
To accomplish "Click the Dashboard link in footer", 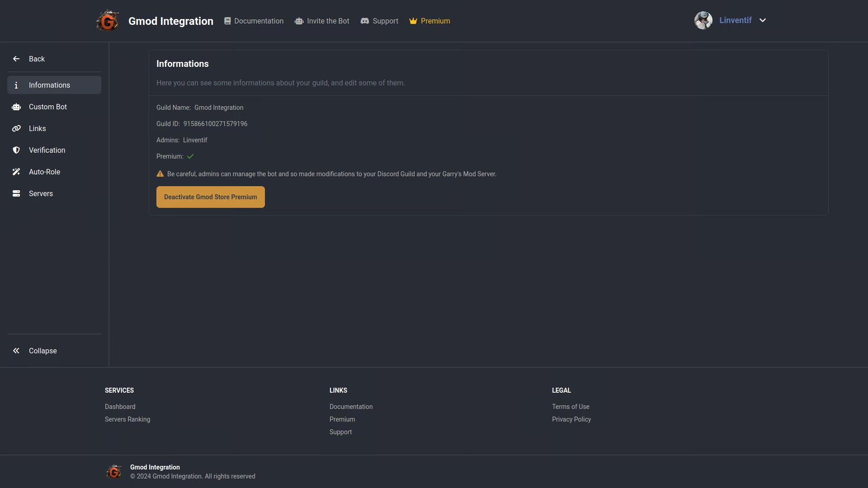I will pos(120,407).
